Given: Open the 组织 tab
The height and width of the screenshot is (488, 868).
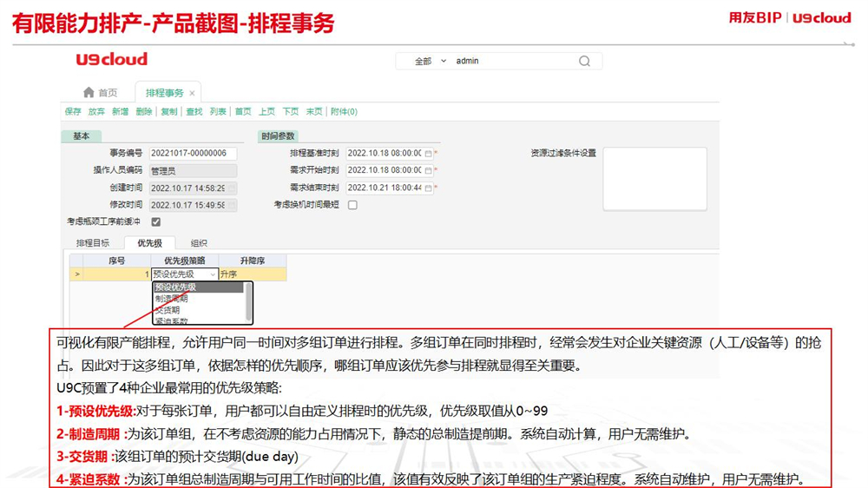Looking at the screenshot, I should [199, 243].
